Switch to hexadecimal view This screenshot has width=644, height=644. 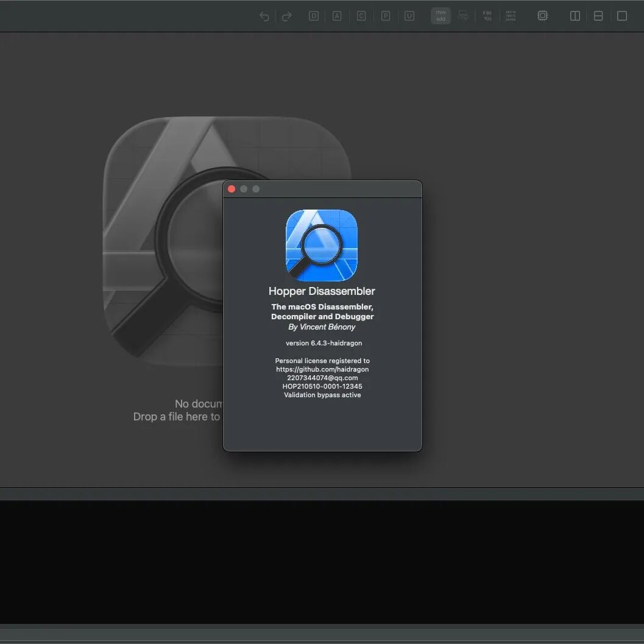(511, 16)
